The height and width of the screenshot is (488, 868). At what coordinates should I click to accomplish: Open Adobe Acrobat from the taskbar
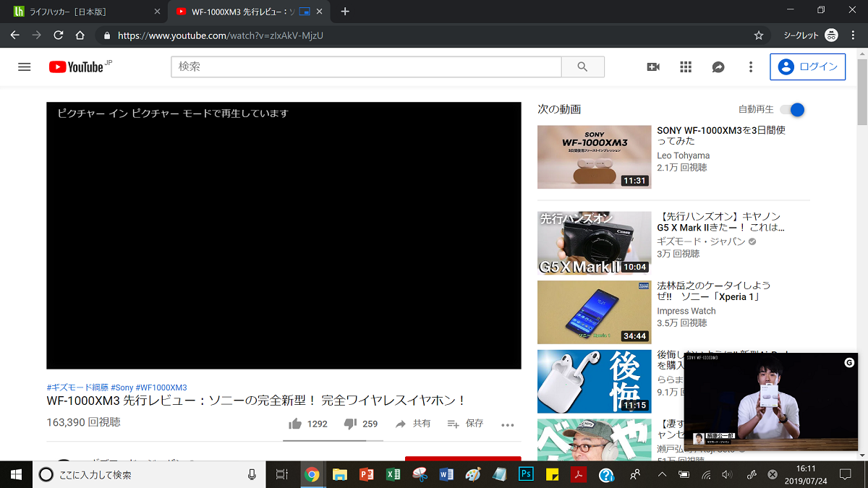click(579, 474)
